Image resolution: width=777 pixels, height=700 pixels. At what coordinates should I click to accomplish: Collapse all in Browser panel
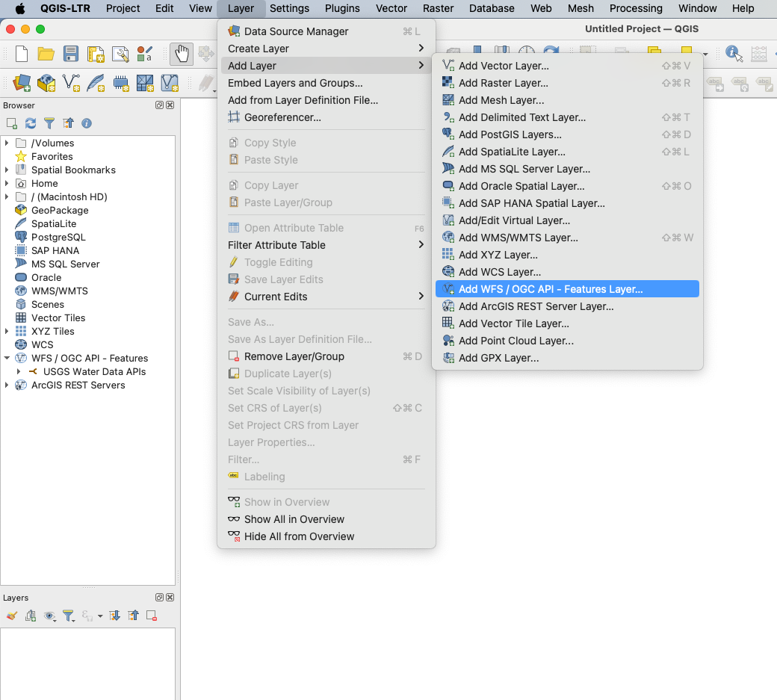pyautogui.click(x=68, y=123)
